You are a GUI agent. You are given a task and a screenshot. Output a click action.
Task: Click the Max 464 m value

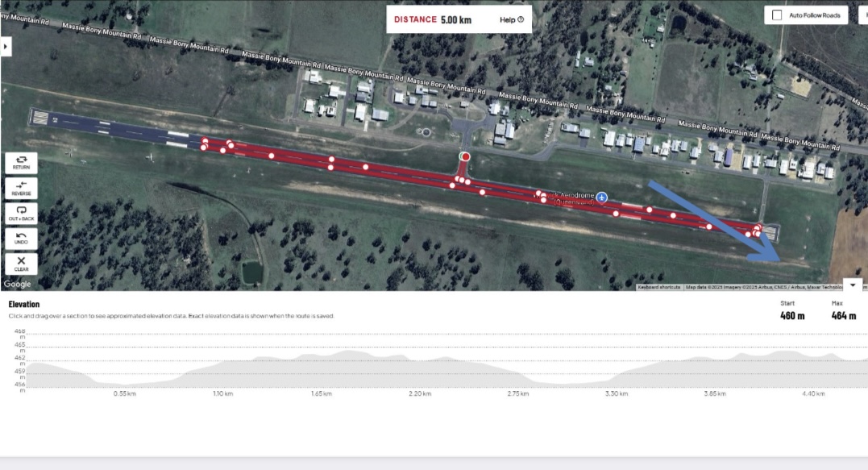(844, 315)
